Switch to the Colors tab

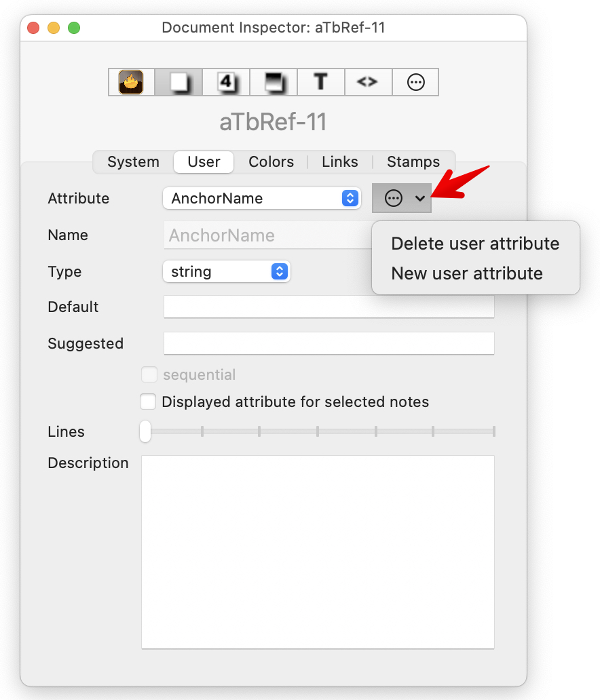tap(271, 162)
